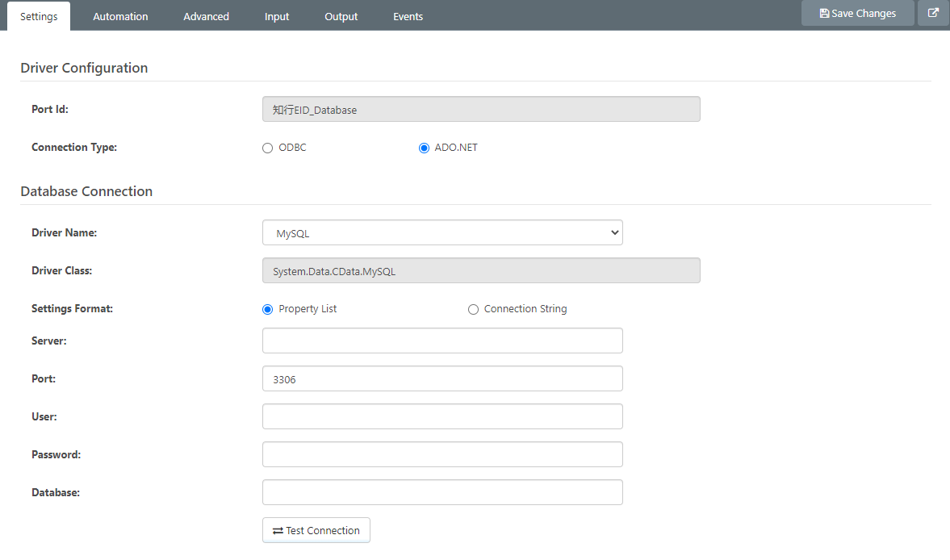Open the Advanced tab

[x=206, y=16]
